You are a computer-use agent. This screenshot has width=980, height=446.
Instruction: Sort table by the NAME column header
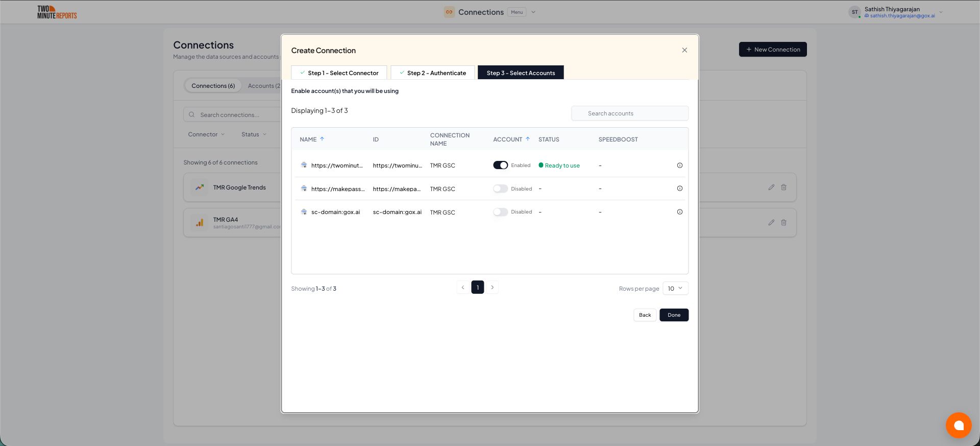click(x=308, y=139)
